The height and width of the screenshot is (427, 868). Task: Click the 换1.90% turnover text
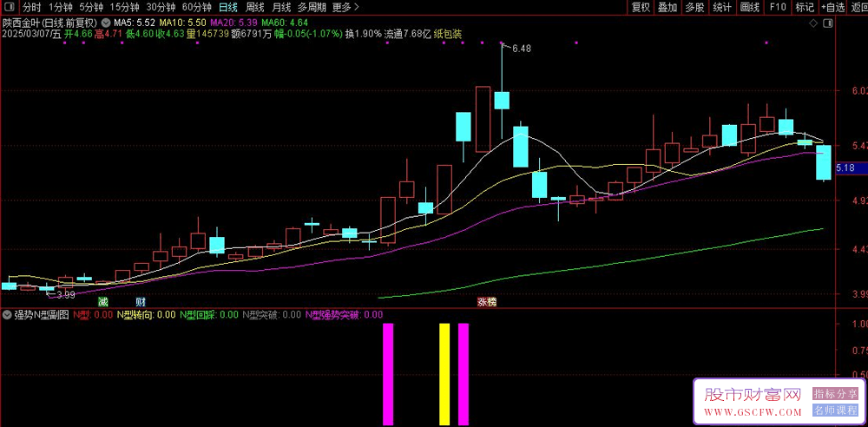pos(363,34)
